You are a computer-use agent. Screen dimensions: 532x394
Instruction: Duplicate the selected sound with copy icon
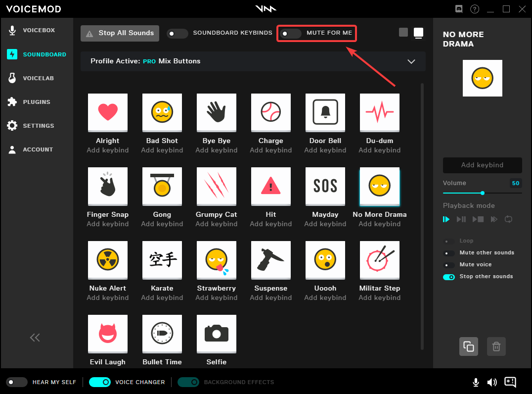tap(469, 346)
